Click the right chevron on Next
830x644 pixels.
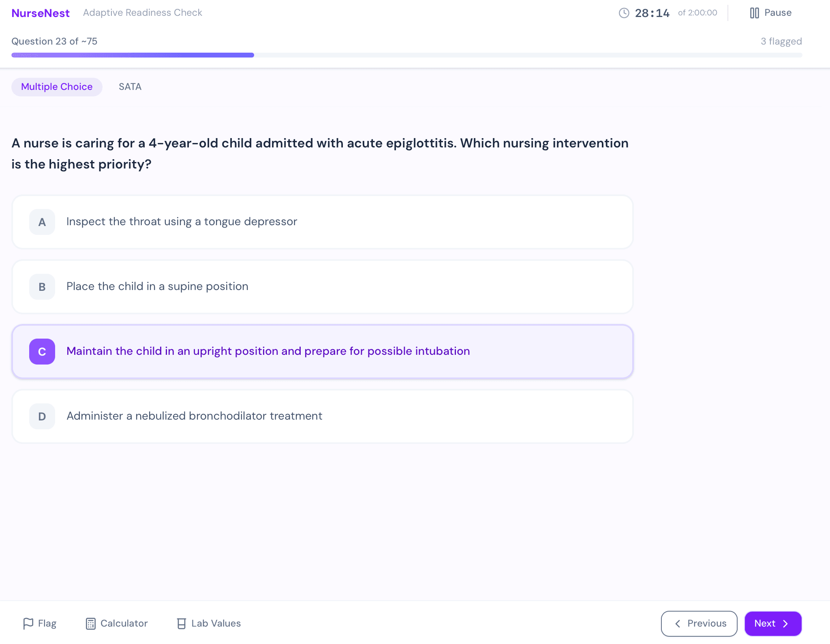(785, 624)
